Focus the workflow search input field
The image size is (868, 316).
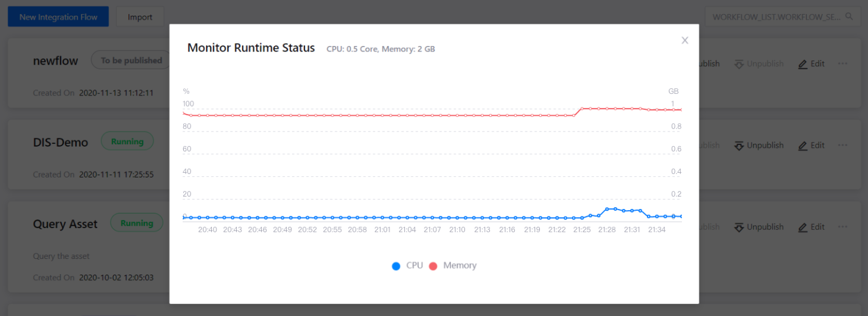click(x=777, y=17)
